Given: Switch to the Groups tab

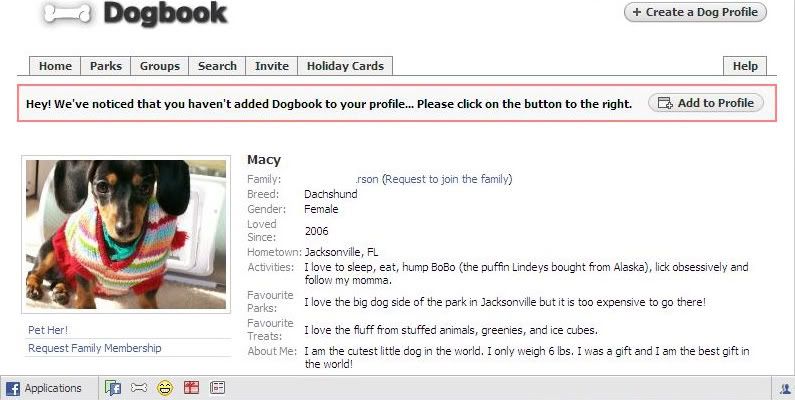Looking at the screenshot, I should point(160,66).
